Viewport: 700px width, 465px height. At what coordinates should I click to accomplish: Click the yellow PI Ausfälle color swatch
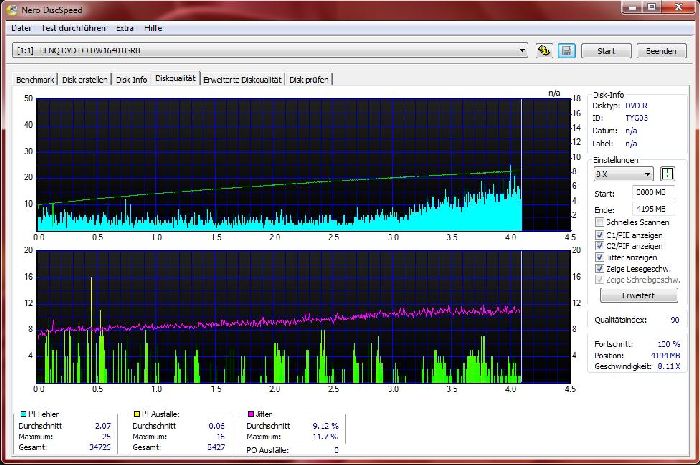tap(137, 414)
